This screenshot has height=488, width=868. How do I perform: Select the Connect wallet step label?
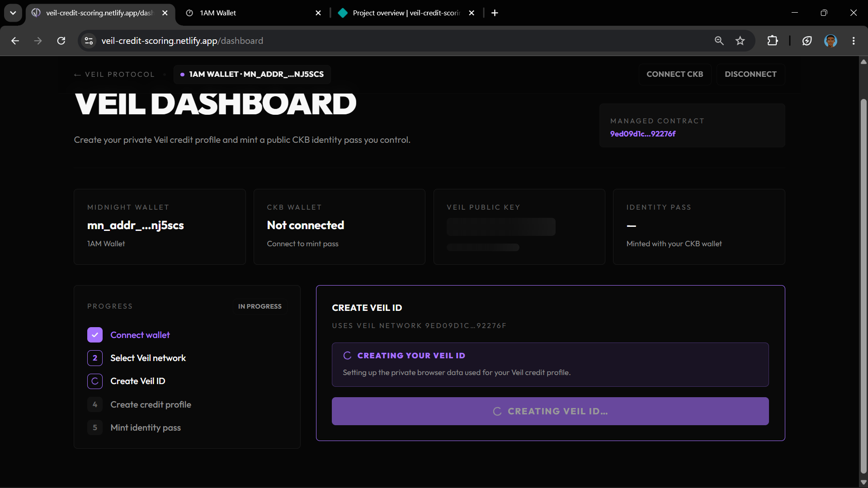140,335
